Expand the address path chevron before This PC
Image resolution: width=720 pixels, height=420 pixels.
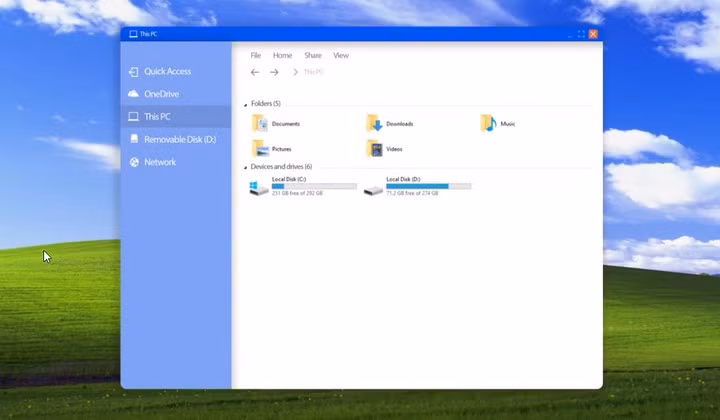[295, 72]
